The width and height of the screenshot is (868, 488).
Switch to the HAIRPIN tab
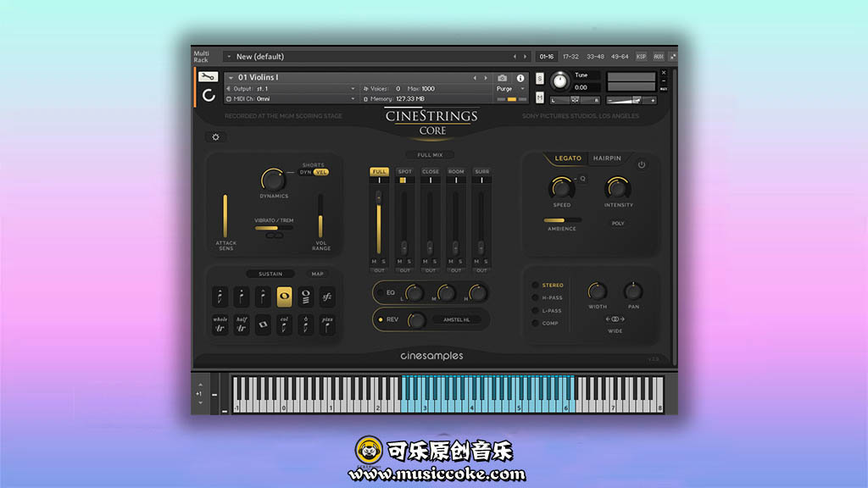[607, 158]
